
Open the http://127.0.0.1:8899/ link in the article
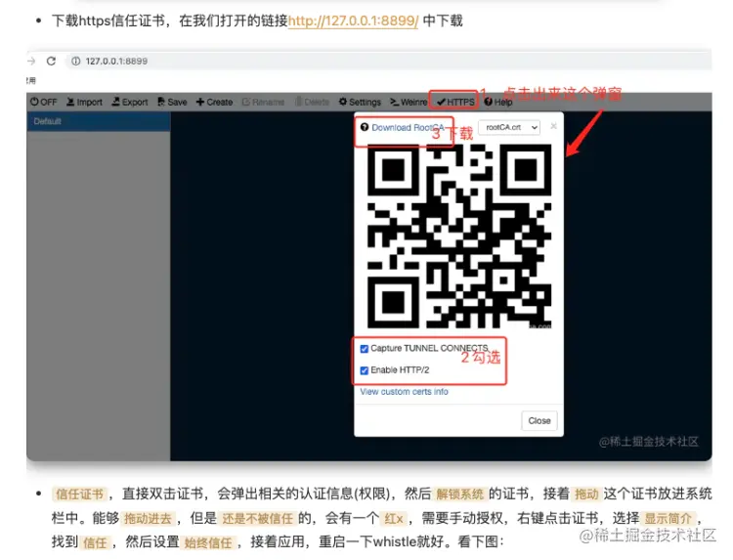[353, 22]
